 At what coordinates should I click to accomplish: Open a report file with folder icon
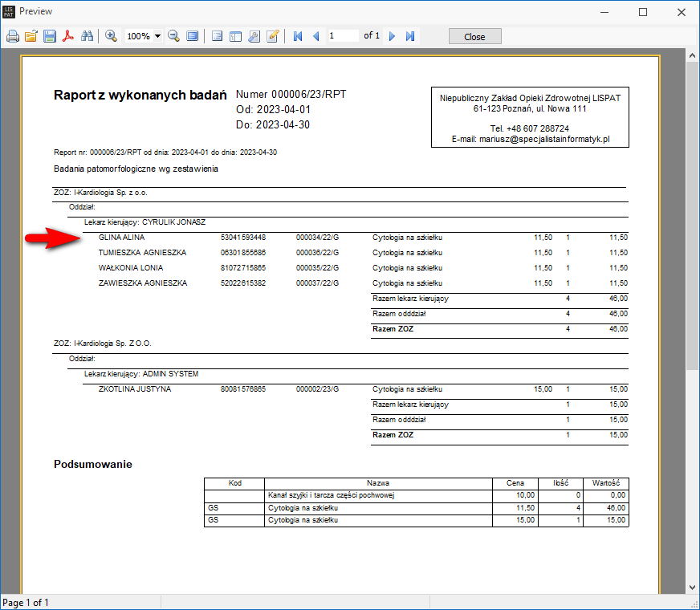[31, 36]
